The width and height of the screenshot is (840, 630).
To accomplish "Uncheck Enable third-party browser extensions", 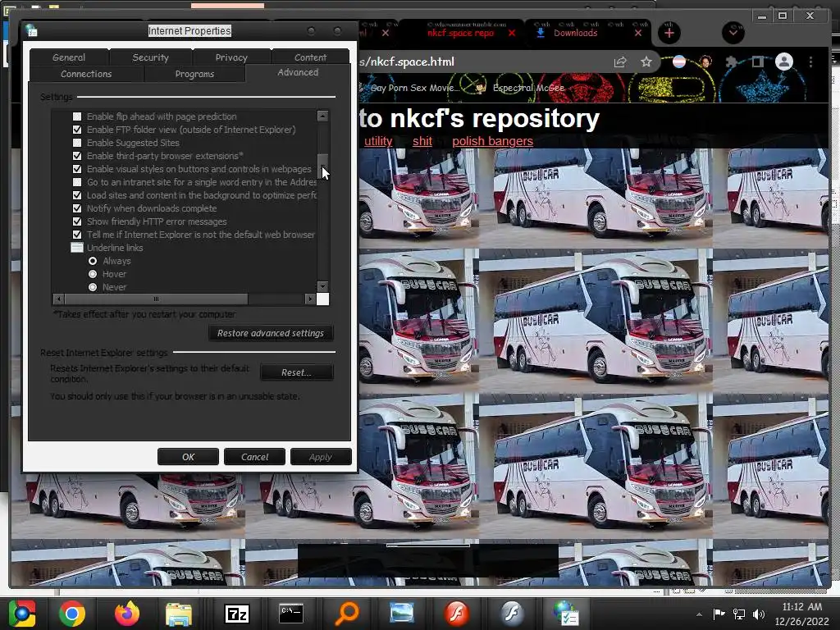I will click(x=77, y=156).
